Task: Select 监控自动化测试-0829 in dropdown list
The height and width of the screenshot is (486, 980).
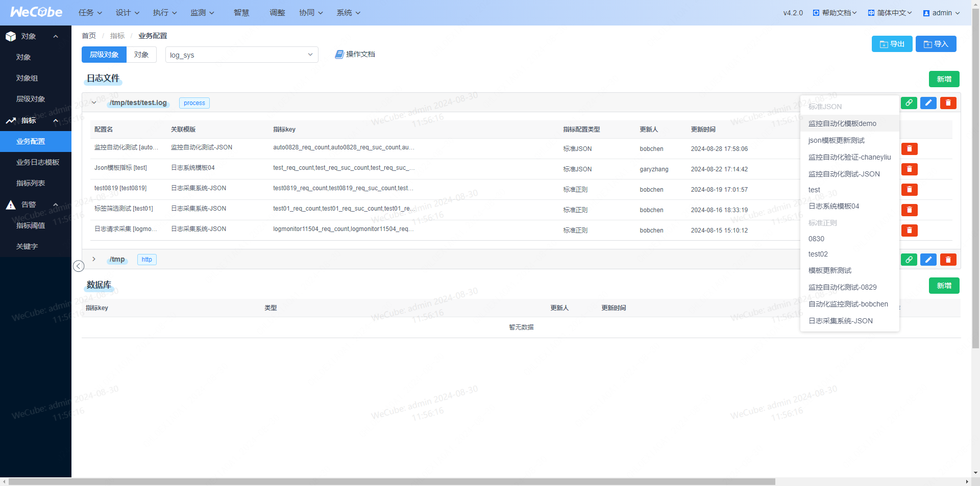Action: pos(850,287)
